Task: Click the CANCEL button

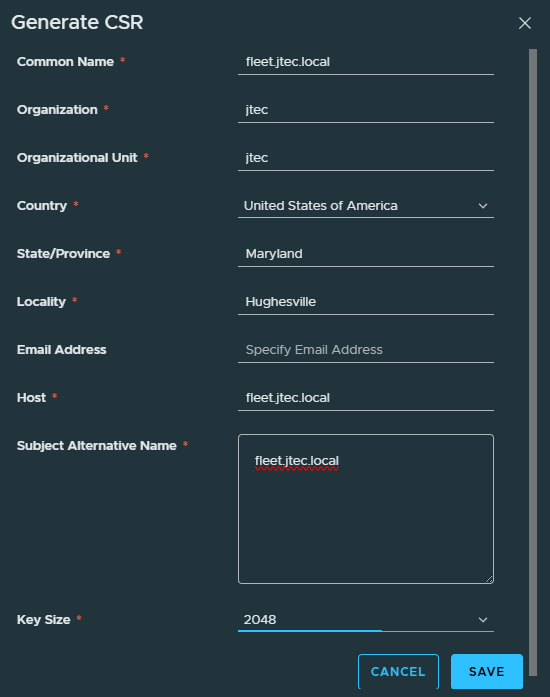Action: 398,671
